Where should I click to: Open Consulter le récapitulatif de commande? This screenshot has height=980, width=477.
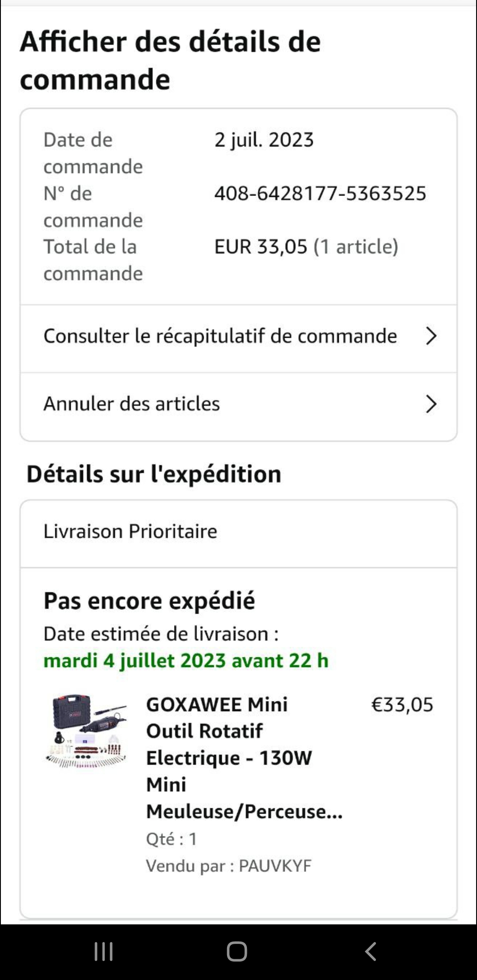tap(220, 336)
